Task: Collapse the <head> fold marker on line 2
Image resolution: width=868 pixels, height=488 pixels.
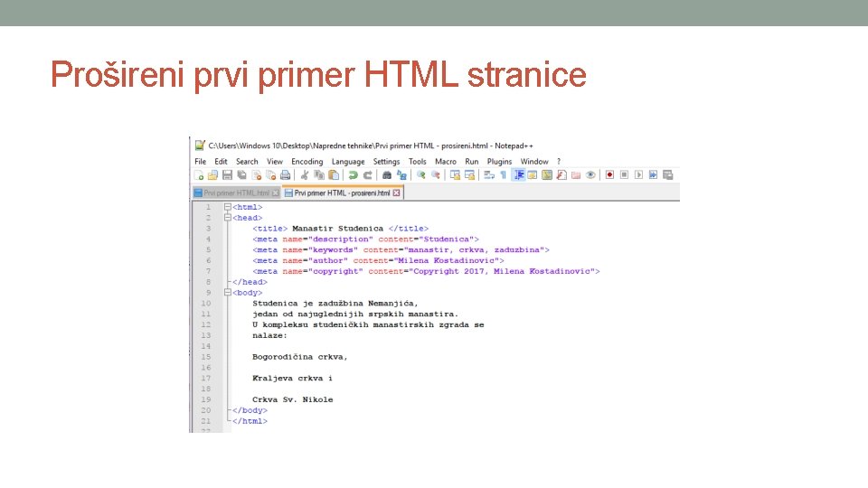Action: click(228, 218)
